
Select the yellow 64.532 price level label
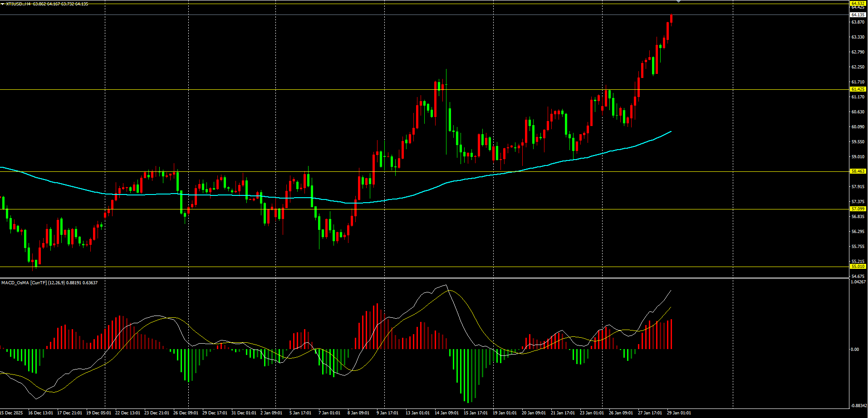pos(858,3)
